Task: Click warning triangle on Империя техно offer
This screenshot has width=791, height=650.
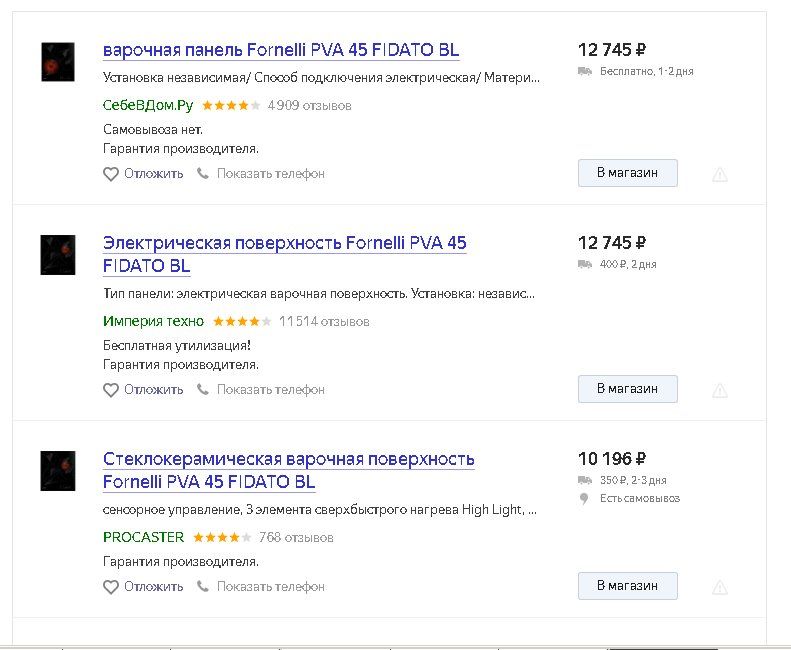Action: click(x=719, y=390)
